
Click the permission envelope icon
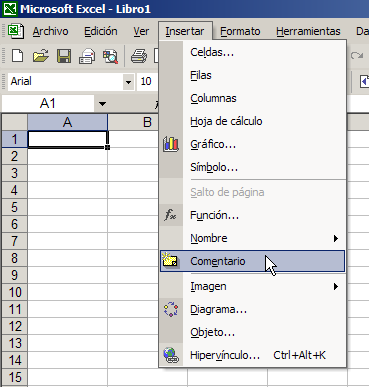point(87,56)
